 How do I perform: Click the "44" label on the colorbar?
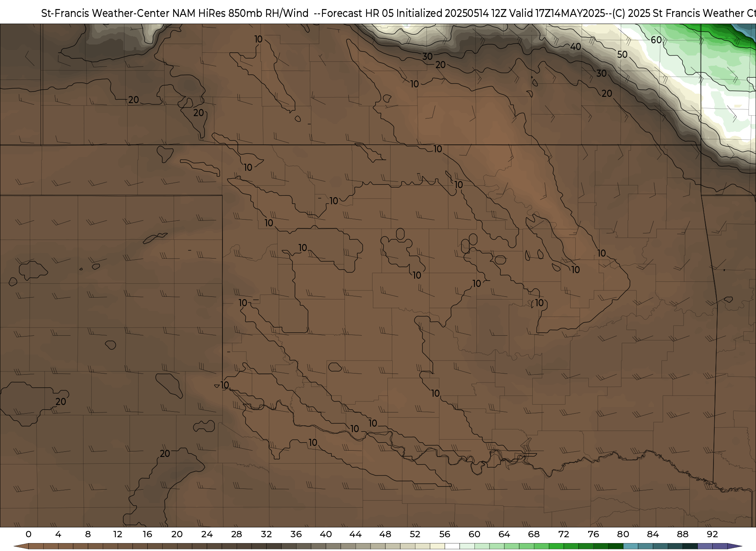coord(356,534)
